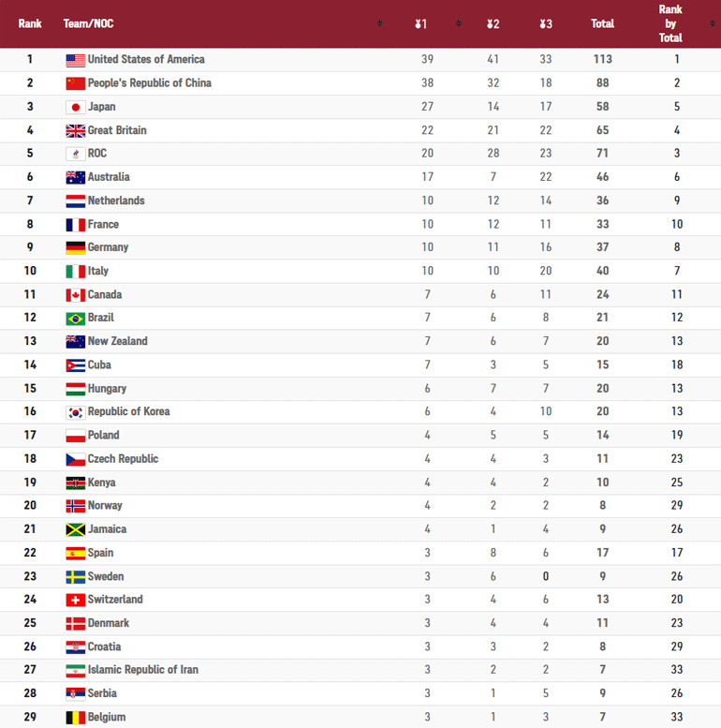This screenshot has height=728, width=721.
Task: Click the Switzerland flag icon
Action: point(76,600)
